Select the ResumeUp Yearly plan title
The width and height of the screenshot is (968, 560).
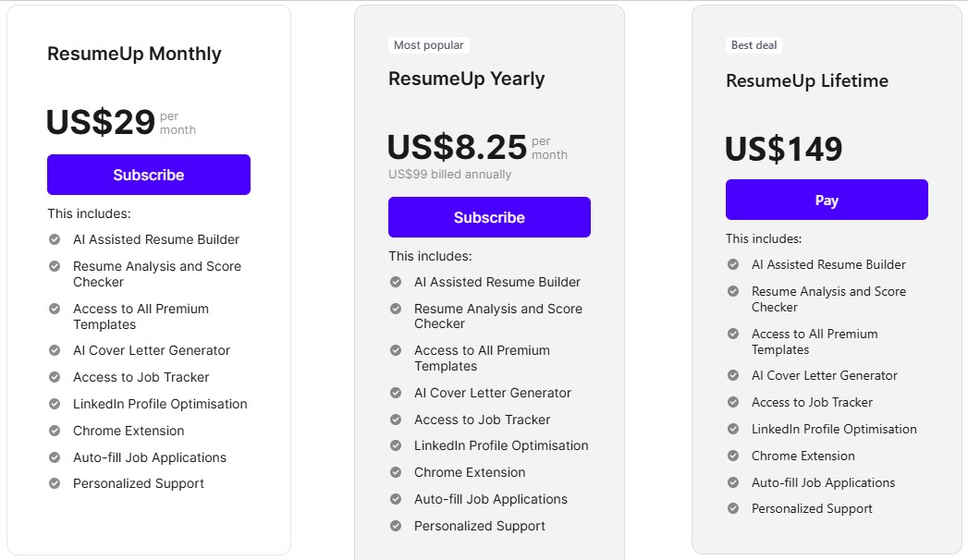tap(467, 79)
